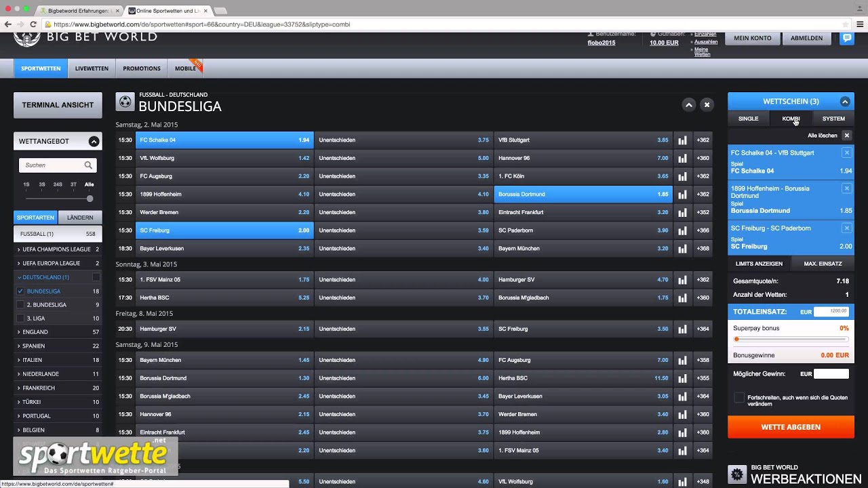This screenshot has width=868, height=488.
Task: Collapse the Wettangebot panel
Action: tap(94, 142)
